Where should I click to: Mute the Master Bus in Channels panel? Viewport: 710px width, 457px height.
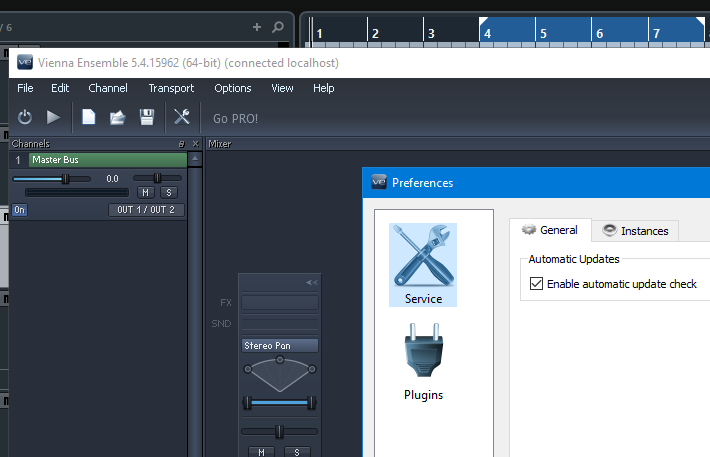(x=146, y=192)
